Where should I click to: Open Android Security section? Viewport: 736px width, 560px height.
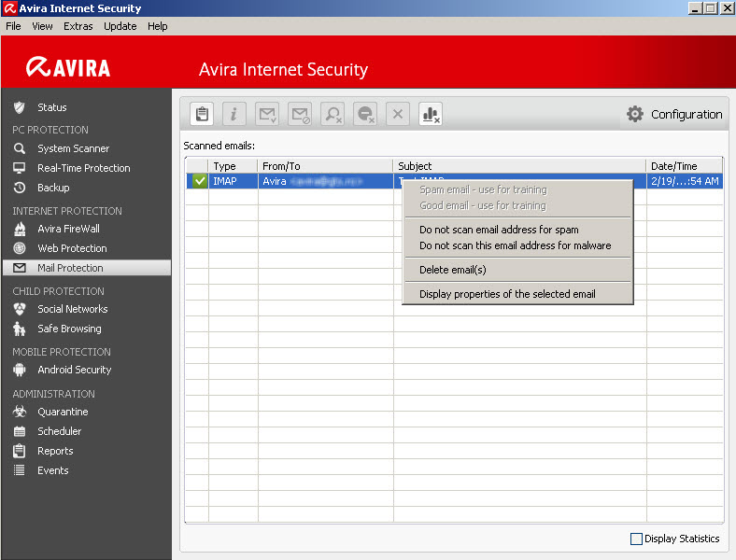[x=75, y=370]
